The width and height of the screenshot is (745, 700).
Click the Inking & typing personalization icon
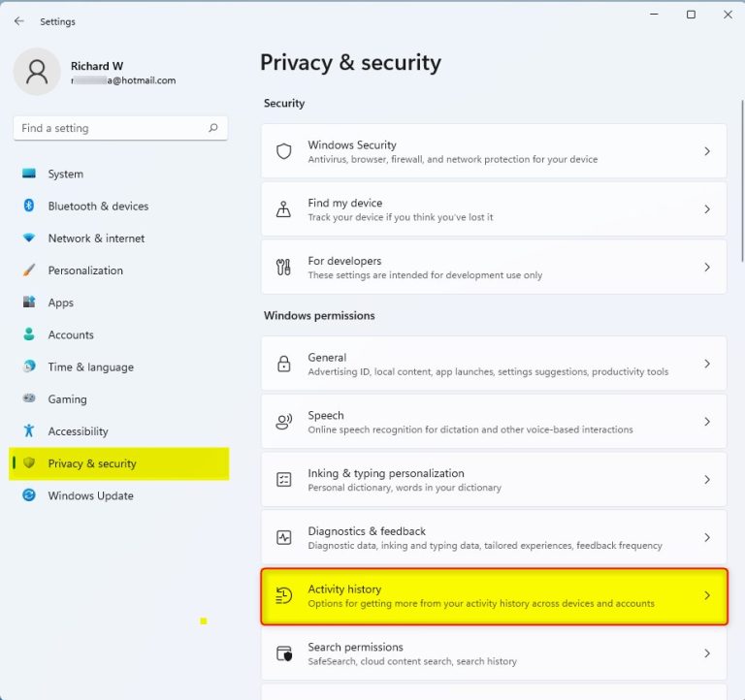point(283,480)
